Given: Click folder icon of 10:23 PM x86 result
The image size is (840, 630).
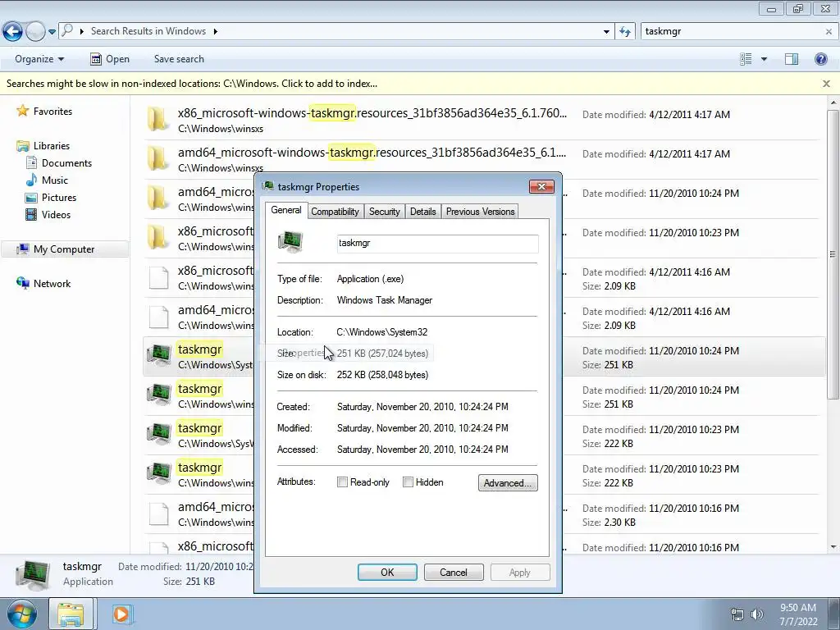Looking at the screenshot, I should click(158, 237).
